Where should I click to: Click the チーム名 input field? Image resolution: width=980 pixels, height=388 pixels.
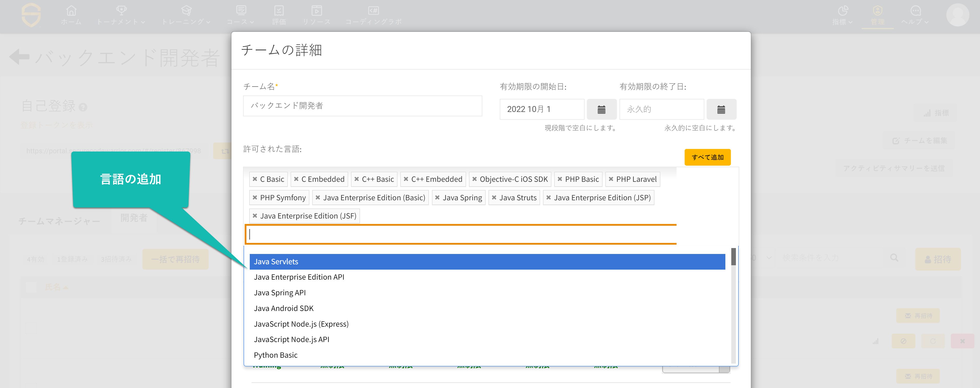point(363,106)
